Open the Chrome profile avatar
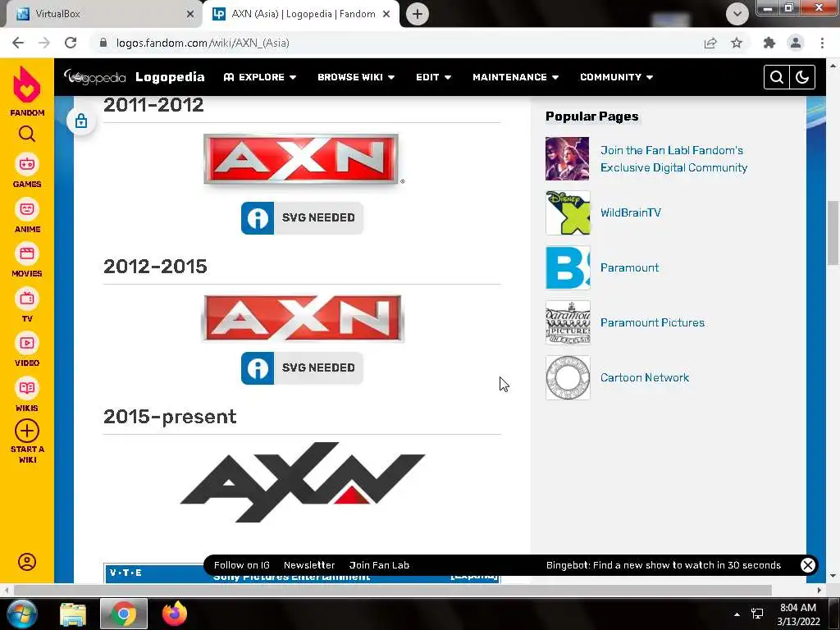Image resolution: width=840 pixels, height=630 pixels. pos(796,43)
